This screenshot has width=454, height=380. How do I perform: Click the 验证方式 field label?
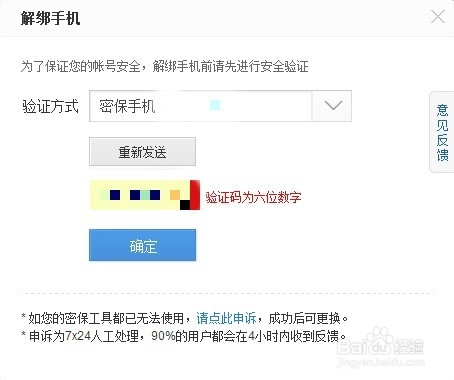tap(50, 106)
